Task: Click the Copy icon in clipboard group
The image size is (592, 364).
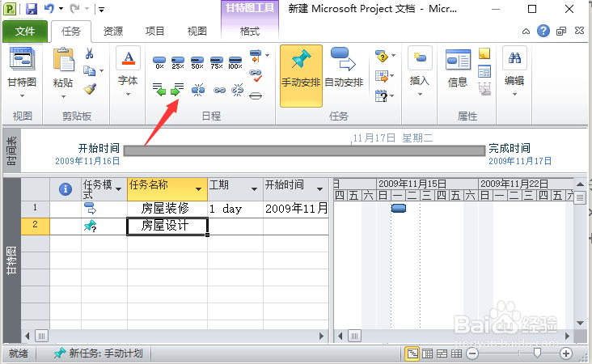Action: point(90,70)
